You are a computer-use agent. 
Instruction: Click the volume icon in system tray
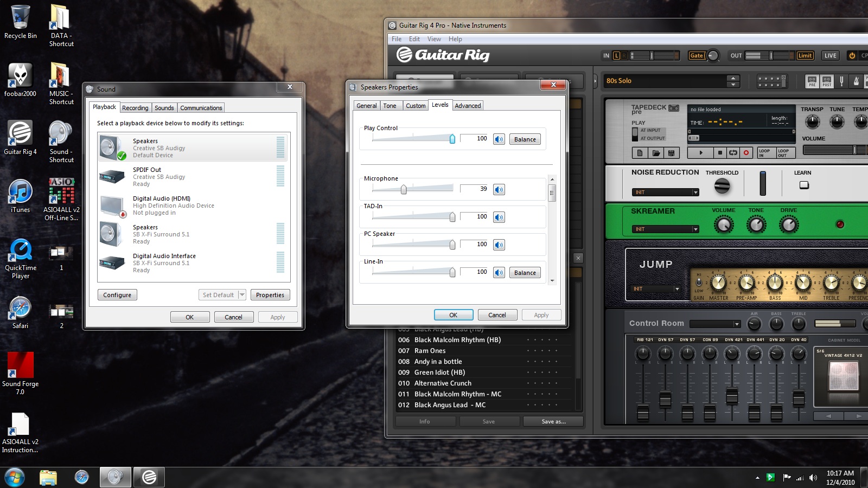[813, 478]
